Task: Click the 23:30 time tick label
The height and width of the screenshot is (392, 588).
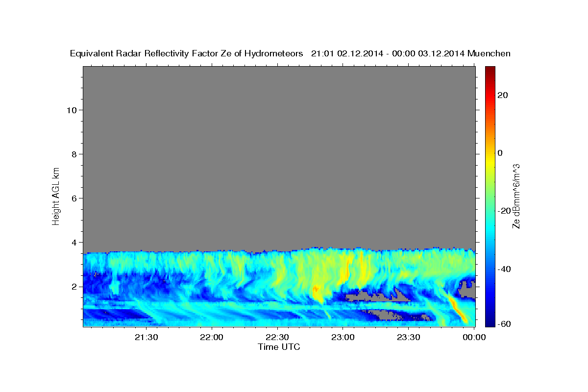Action: pyautogui.click(x=409, y=337)
